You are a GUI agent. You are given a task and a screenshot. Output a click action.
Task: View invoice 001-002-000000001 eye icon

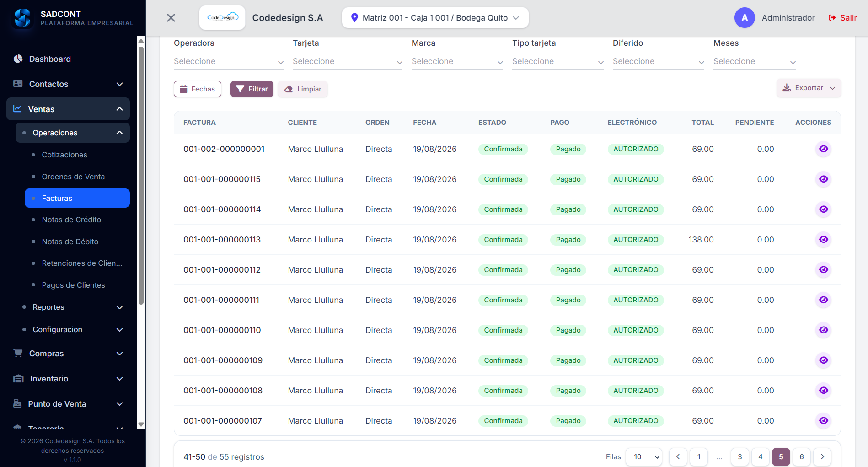(x=823, y=149)
